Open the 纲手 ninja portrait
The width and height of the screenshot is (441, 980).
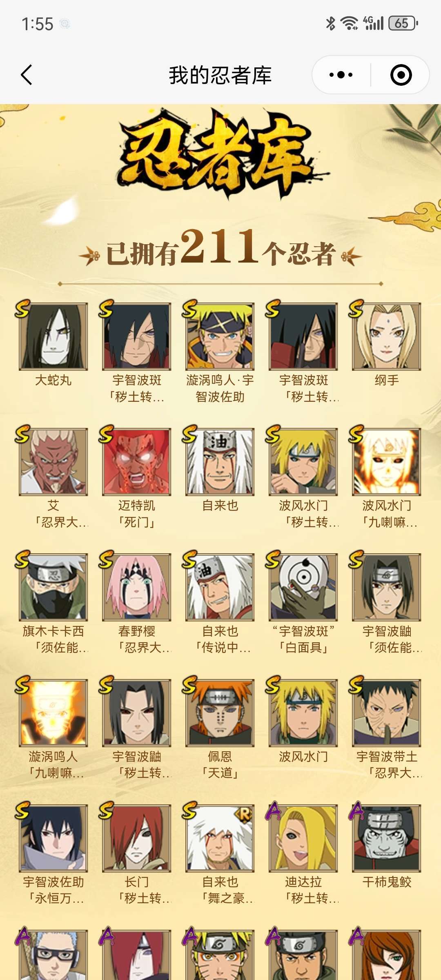coord(387,336)
